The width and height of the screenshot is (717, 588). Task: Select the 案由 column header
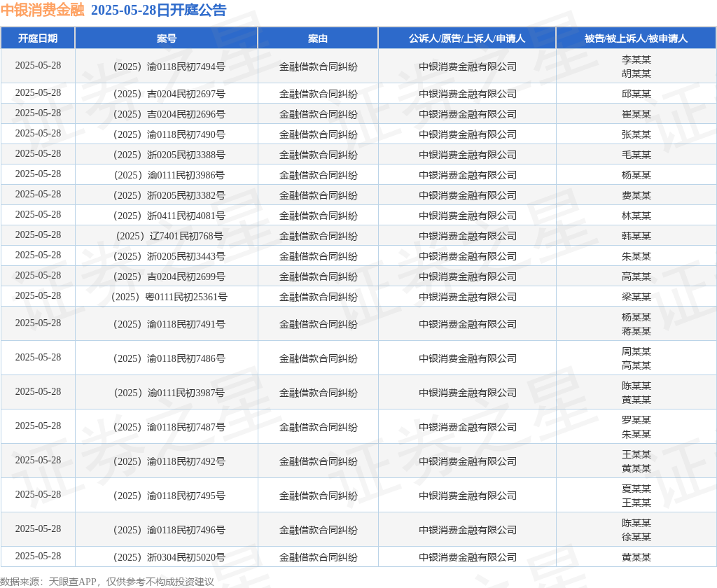318,38
